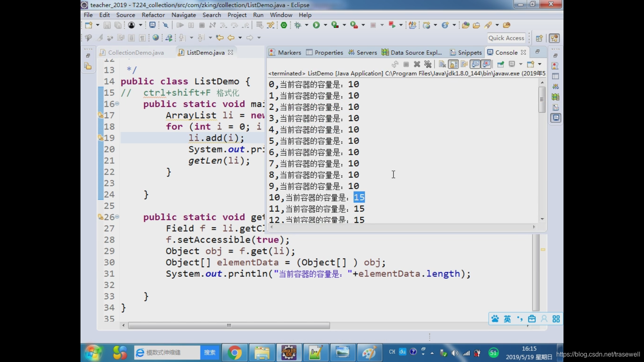644x362 pixels.
Task: Click the Terminate icon in debug toolbar
Action: click(202, 25)
